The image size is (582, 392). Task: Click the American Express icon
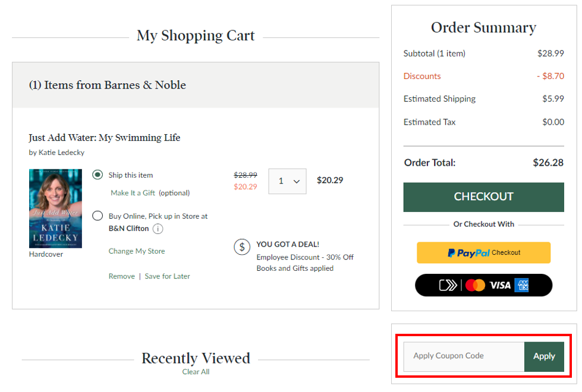click(x=522, y=285)
